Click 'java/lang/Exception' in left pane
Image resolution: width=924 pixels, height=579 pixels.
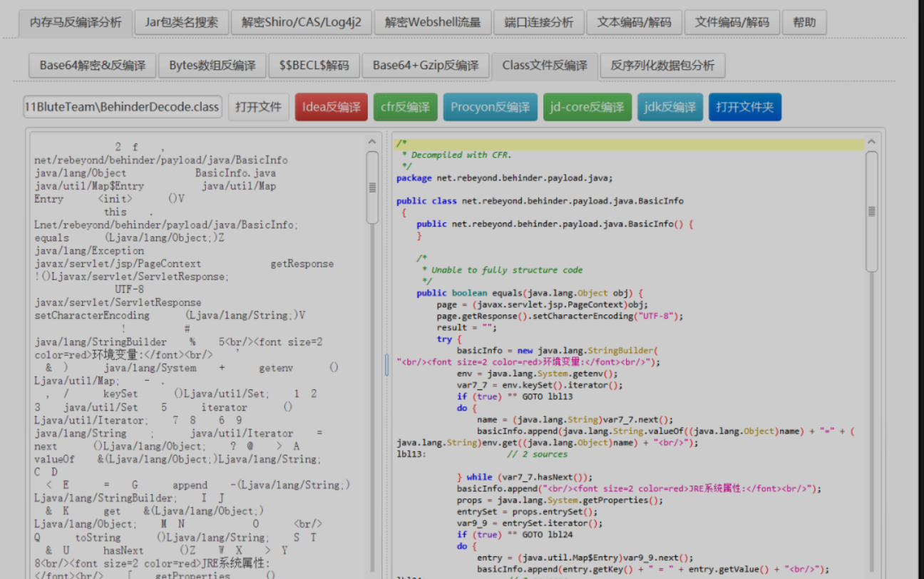pyautogui.click(x=89, y=250)
